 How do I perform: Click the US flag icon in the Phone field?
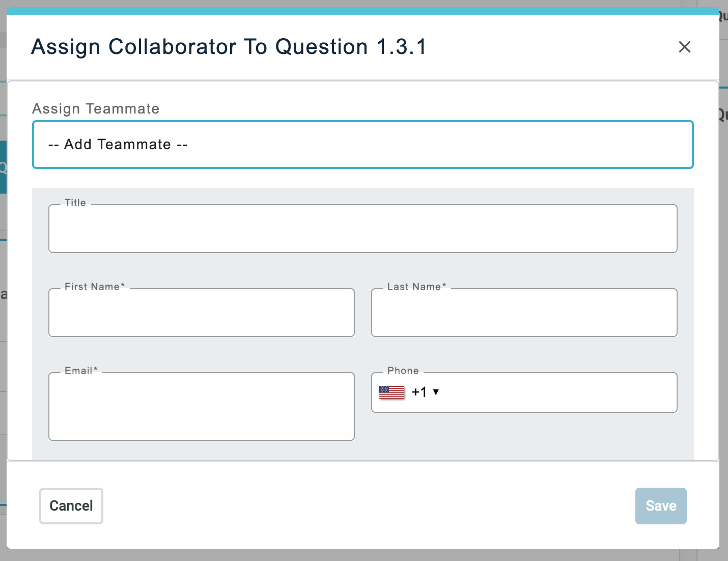pos(391,392)
